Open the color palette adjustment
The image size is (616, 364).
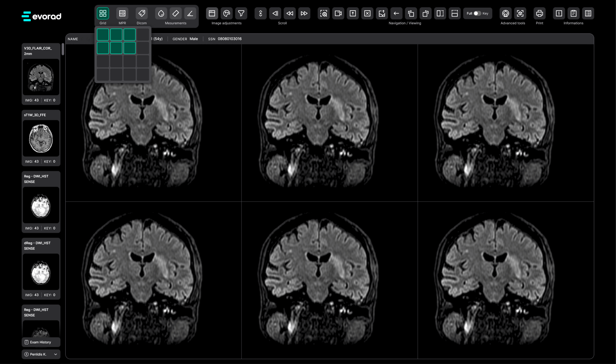coord(226,13)
